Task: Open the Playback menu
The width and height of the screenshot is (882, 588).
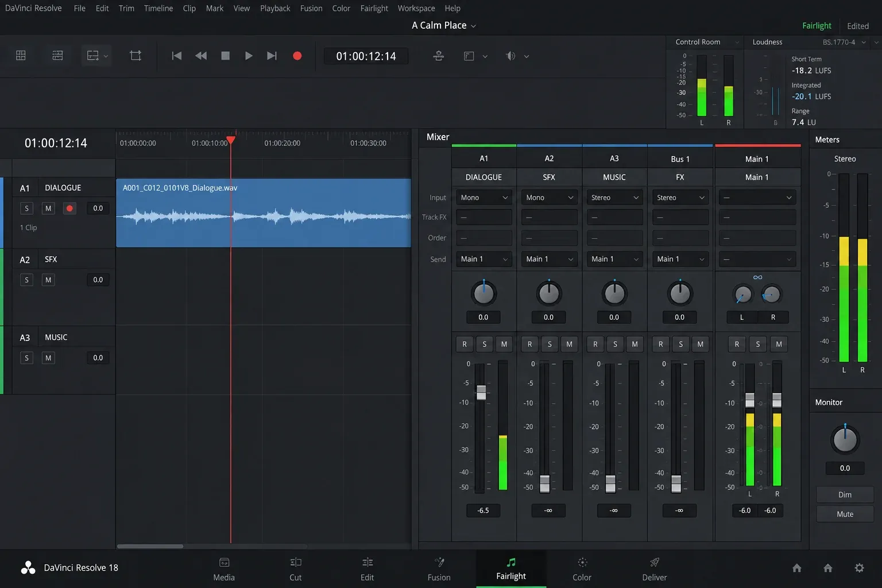Action: point(275,8)
